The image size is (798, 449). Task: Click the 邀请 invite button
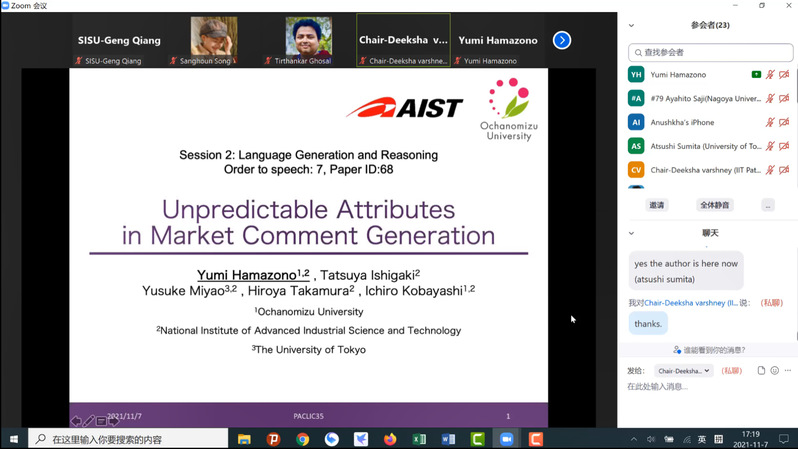(x=657, y=205)
